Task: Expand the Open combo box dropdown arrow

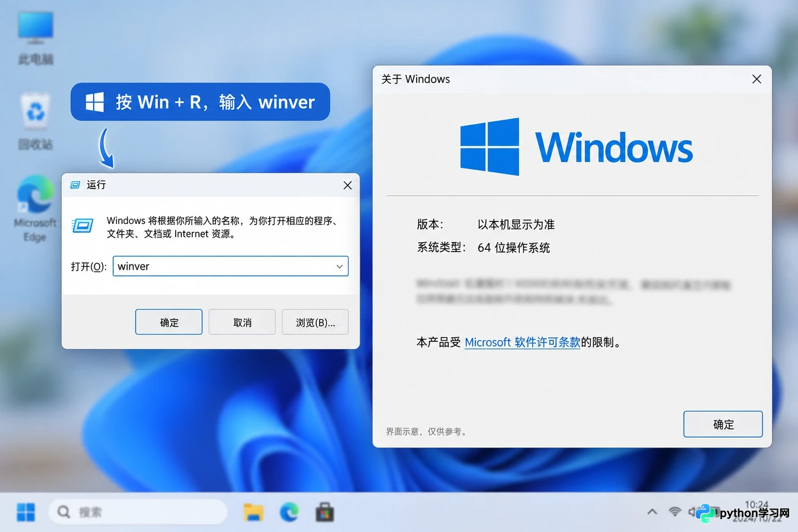Action: point(340,267)
